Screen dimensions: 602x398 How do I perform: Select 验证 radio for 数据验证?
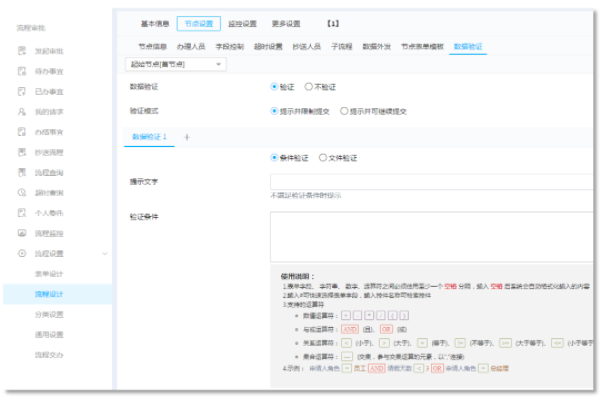click(274, 87)
